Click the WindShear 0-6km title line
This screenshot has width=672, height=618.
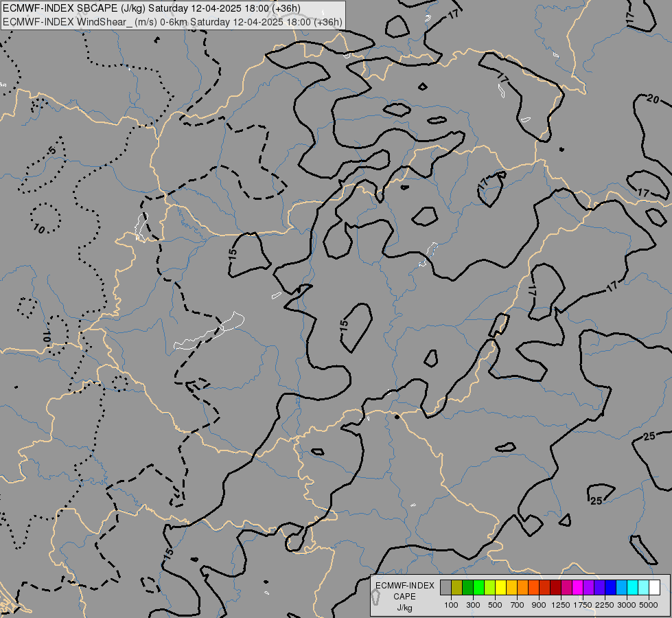pos(172,22)
